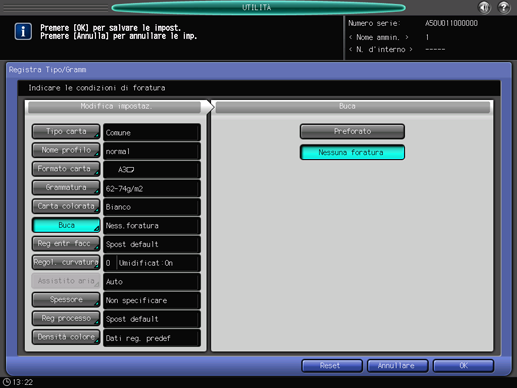Viewport: 517px width, 388px height.
Task: Open the Tipo carta setting
Action: coord(66,131)
